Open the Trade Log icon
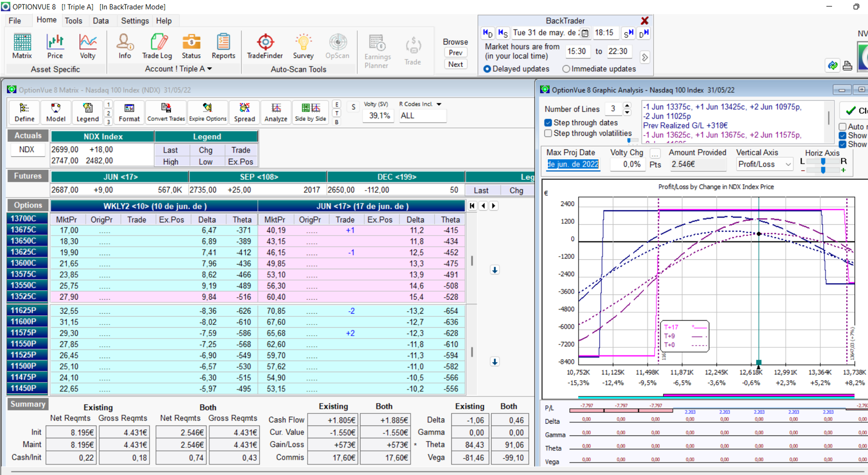 coord(157,46)
